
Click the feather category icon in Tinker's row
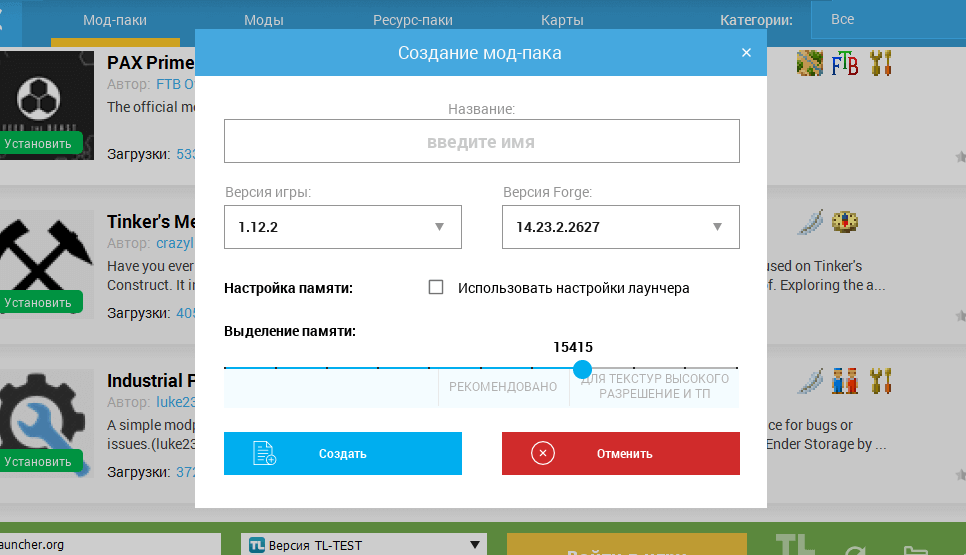coord(810,222)
